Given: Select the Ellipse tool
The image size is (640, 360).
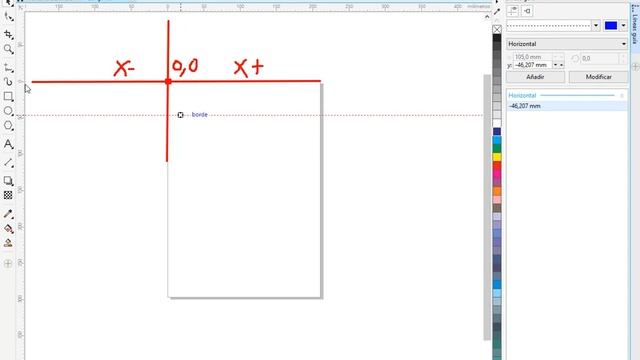Looking at the screenshot, I should coord(8,111).
